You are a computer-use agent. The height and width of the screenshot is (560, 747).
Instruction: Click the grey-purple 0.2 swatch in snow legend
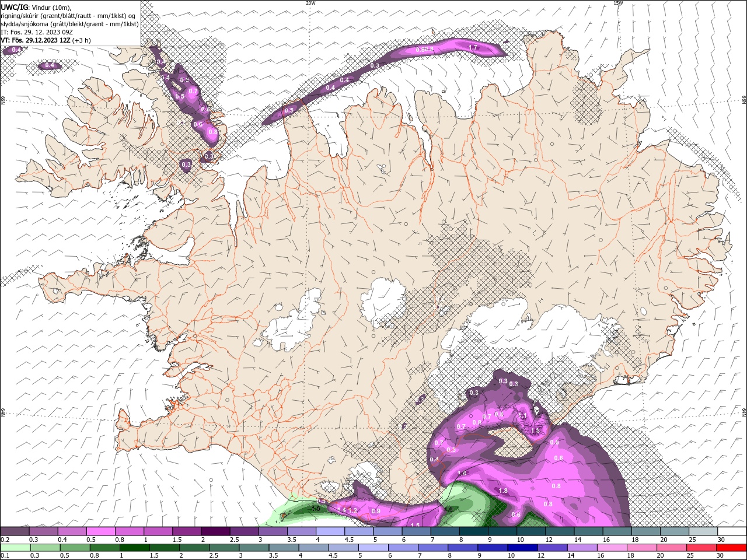15,531
